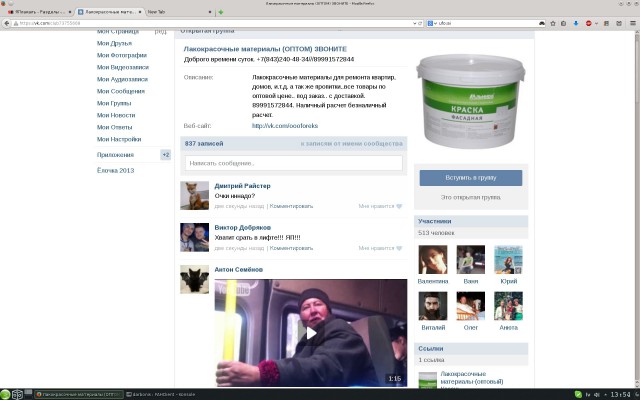Open member Валентина's avatar
Image resolution: width=640 pixels, height=400 pixels.
point(433,260)
